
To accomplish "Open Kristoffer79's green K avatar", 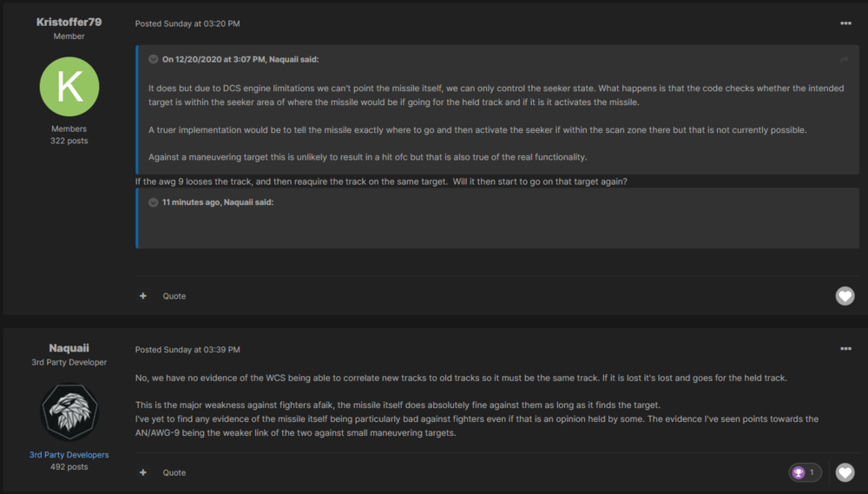I will (x=69, y=87).
